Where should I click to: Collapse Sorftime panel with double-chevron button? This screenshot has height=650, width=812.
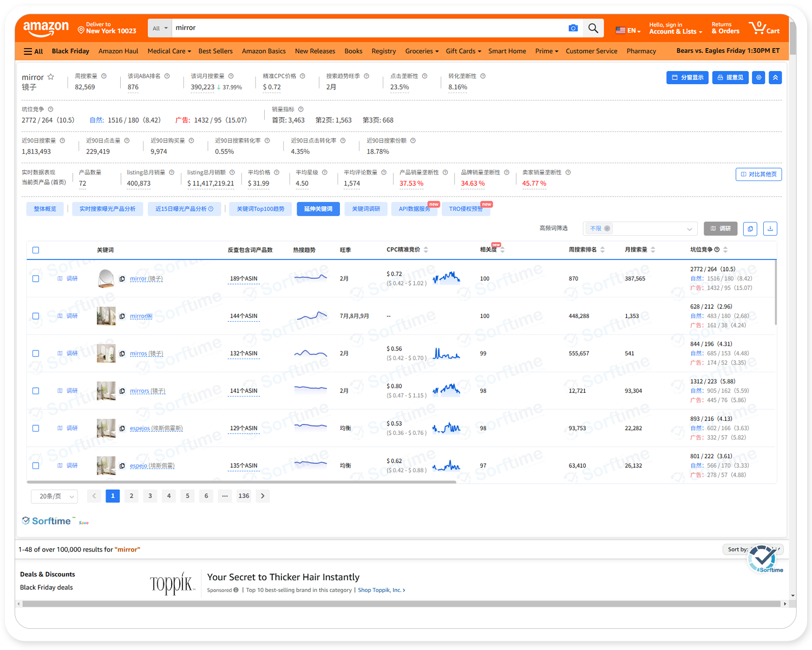pyautogui.click(x=775, y=77)
